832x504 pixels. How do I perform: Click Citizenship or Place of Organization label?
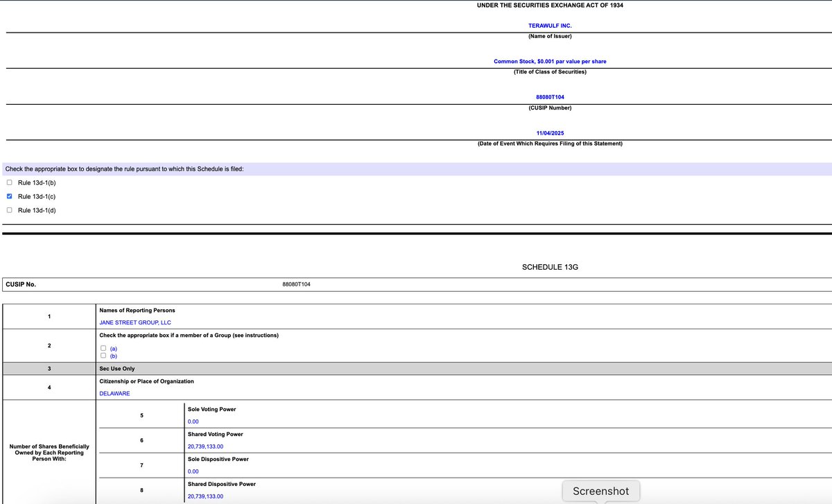click(147, 381)
